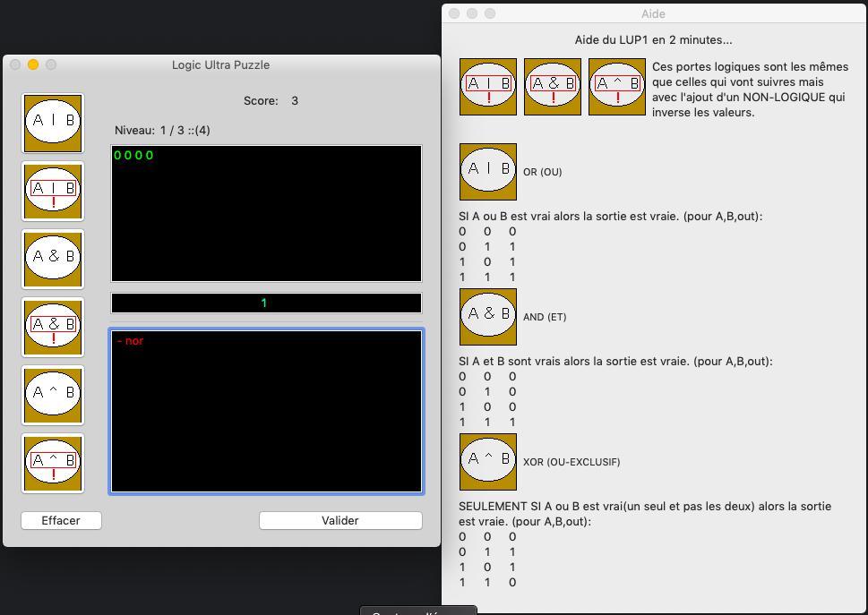
Task: Click the NAND icon at top of Aide window
Action: [553, 87]
